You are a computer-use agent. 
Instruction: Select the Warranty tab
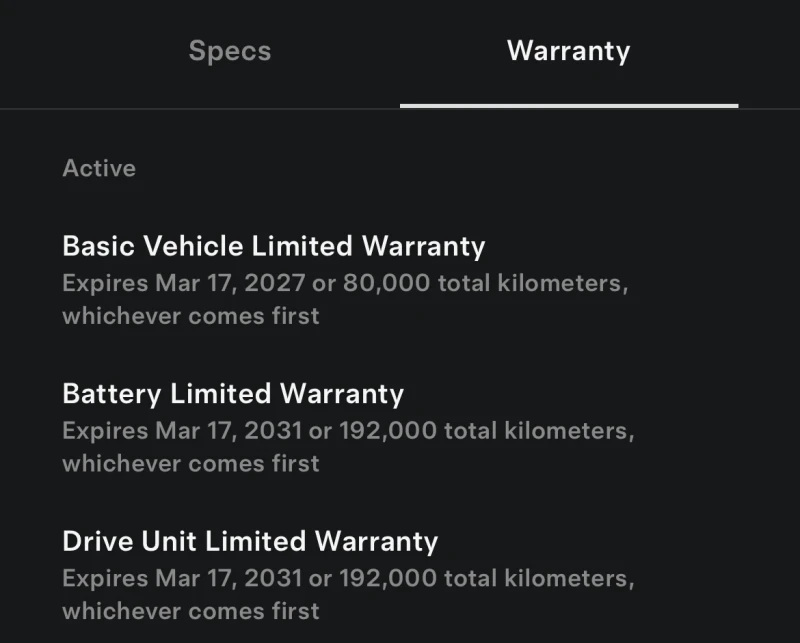point(568,51)
